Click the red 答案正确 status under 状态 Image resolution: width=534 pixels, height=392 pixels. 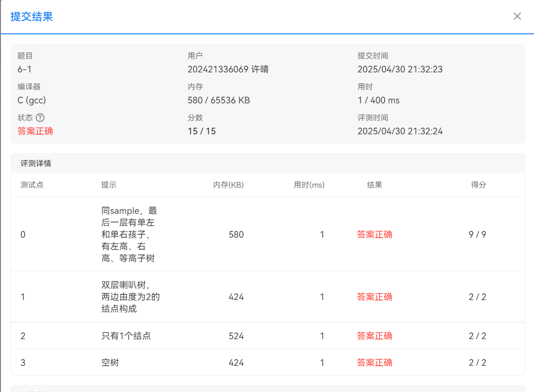[35, 131]
